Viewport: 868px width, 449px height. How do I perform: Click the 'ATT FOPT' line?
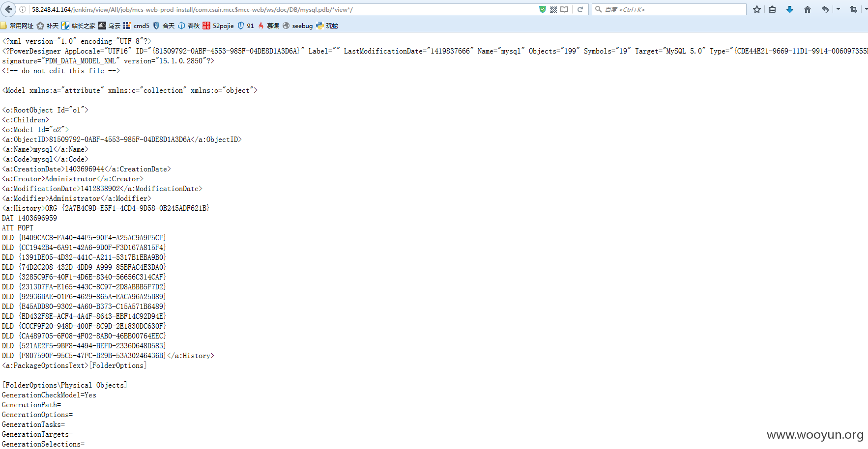pyautogui.click(x=18, y=228)
